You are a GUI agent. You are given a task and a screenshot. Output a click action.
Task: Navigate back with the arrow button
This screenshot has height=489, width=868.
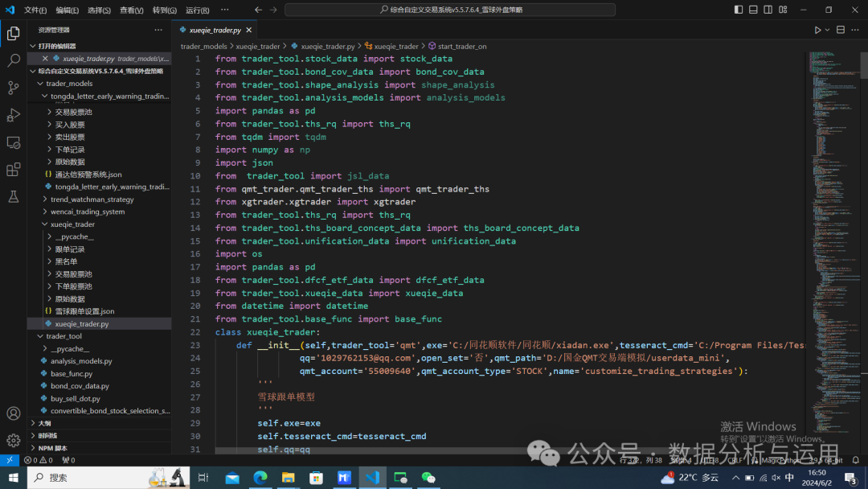[x=259, y=10]
